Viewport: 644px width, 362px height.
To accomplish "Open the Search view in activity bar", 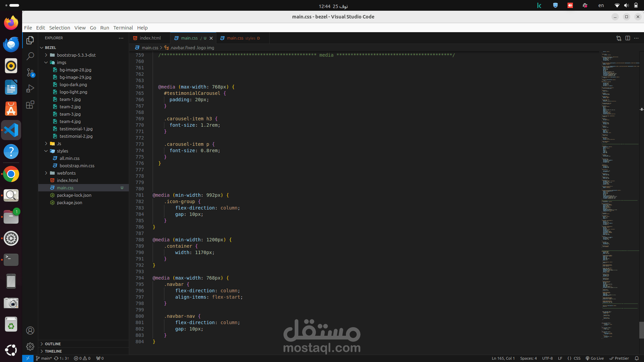I will [30, 56].
